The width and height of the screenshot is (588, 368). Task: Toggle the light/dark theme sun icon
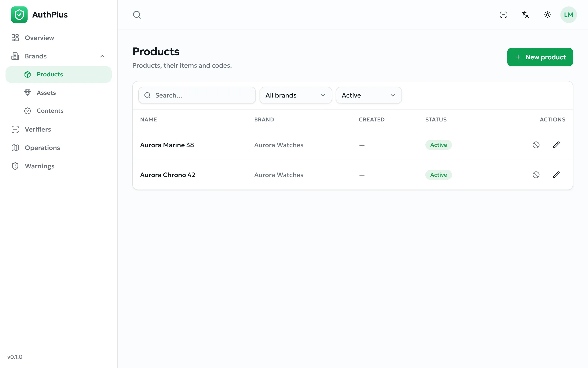547,14
